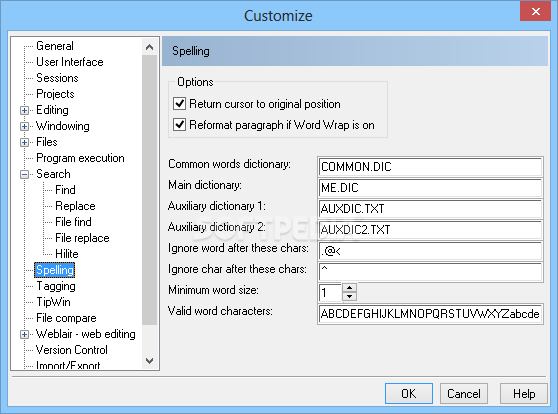Close the Customize dialog window
The image size is (558, 414).
[x=535, y=12]
